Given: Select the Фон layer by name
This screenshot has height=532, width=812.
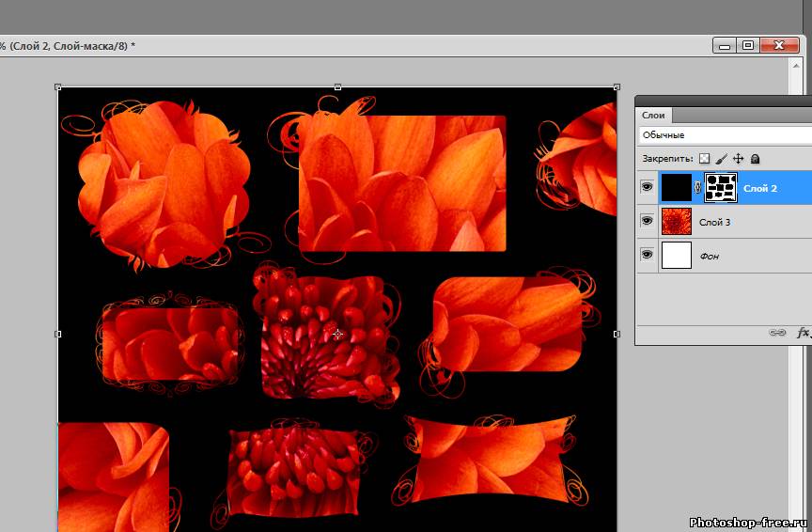Looking at the screenshot, I should pyautogui.click(x=710, y=256).
